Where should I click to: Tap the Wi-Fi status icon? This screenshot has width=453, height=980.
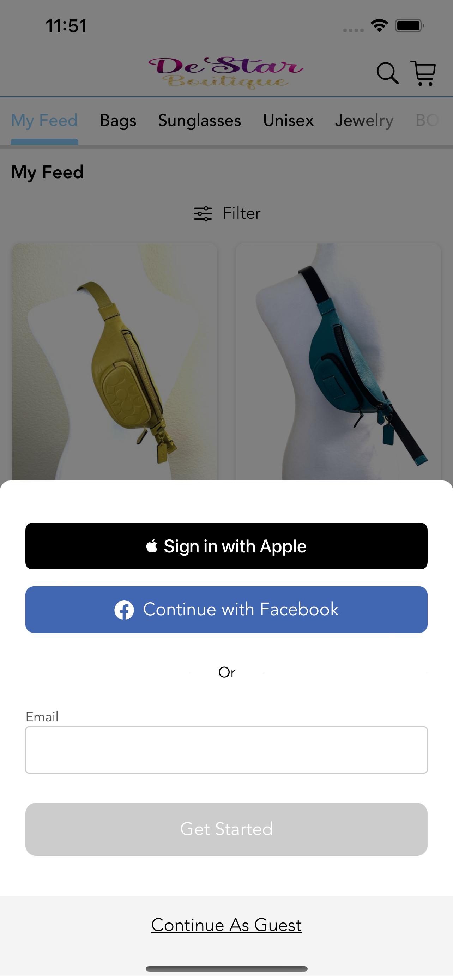tap(379, 26)
